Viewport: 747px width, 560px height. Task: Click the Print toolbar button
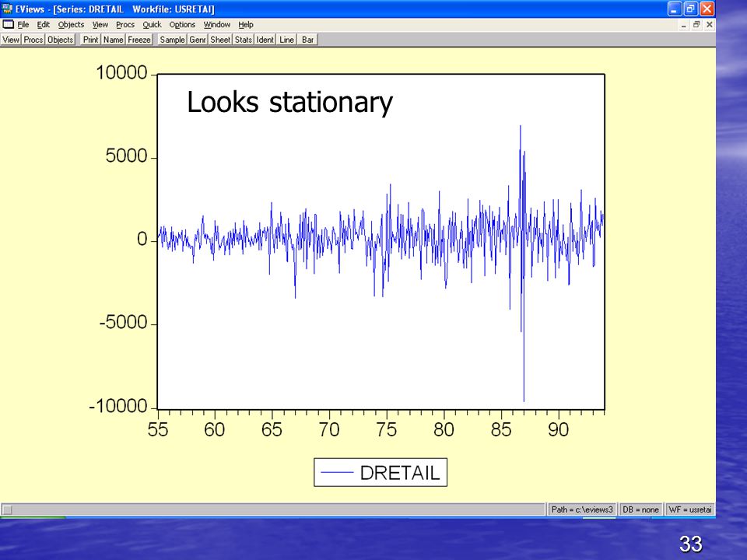point(90,40)
